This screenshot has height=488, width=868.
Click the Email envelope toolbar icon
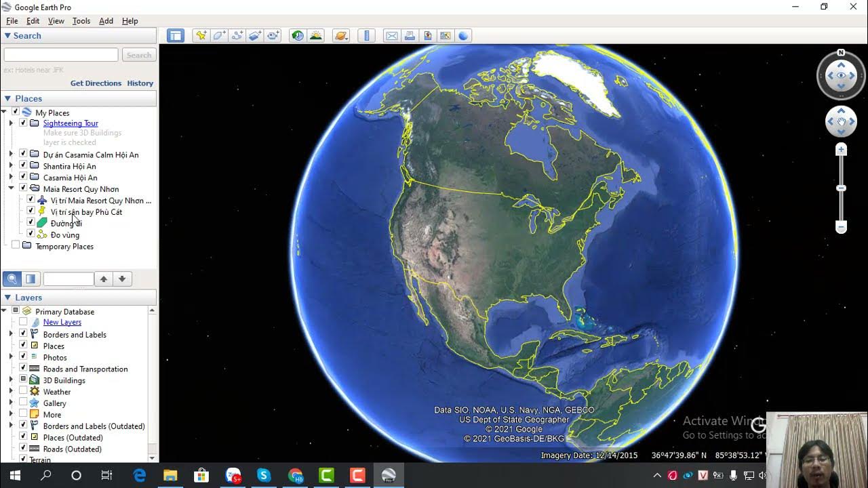pyautogui.click(x=392, y=36)
